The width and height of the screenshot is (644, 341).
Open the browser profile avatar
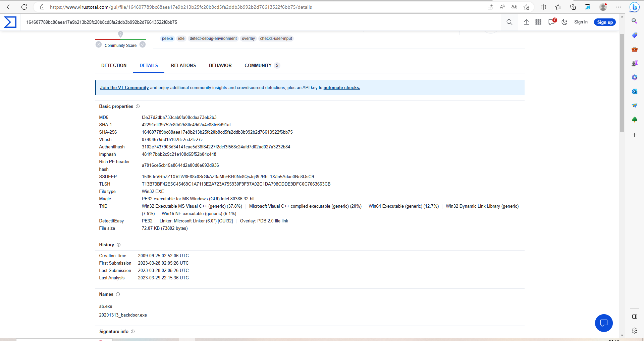click(603, 7)
